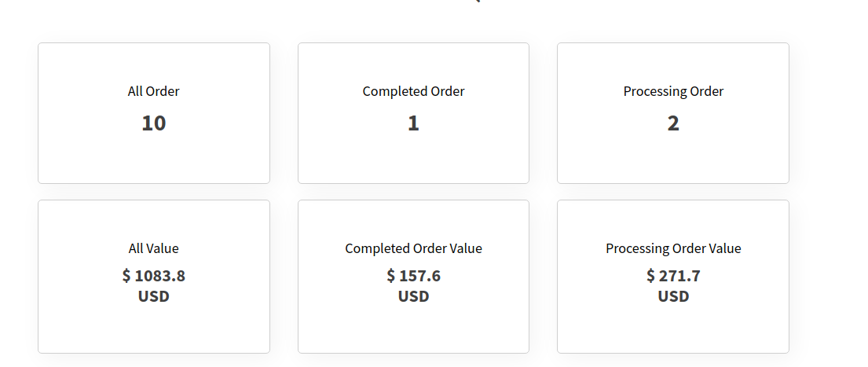868x367 pixels.
Task: Select the Completed Order count of 1
Action: pyautogui.click(x=413, y=123)
